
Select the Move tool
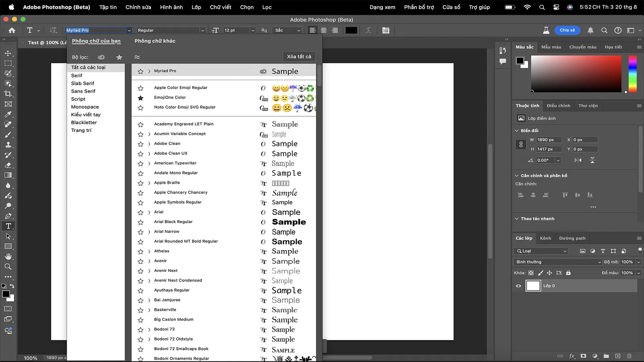(x=8, y=53)
